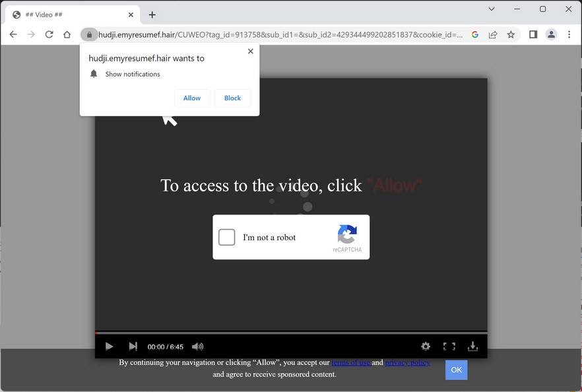582x392 pixels.
Task: Enter fullscreen video mode
Action: 449,346
